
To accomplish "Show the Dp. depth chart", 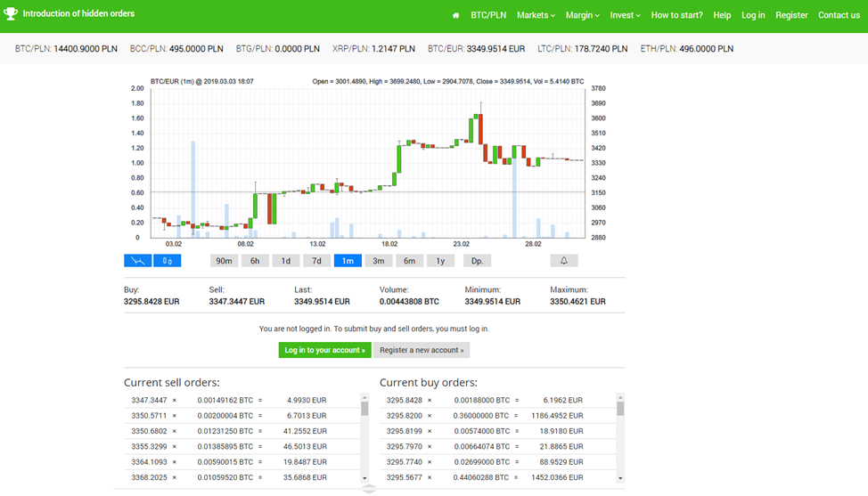I will click(x=477, y=261).
